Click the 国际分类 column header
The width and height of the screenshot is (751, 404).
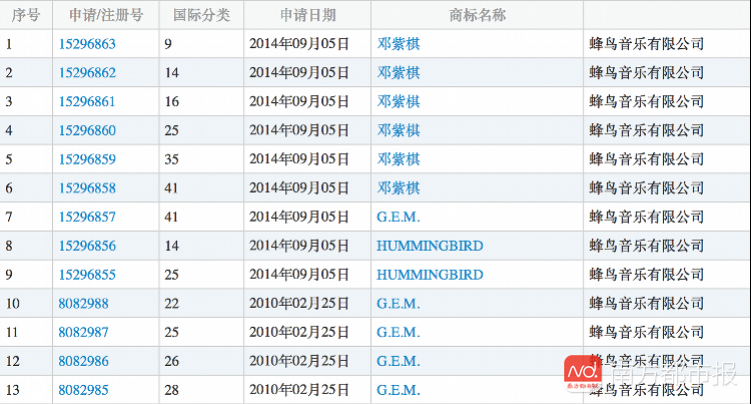(x=202, y=15)
